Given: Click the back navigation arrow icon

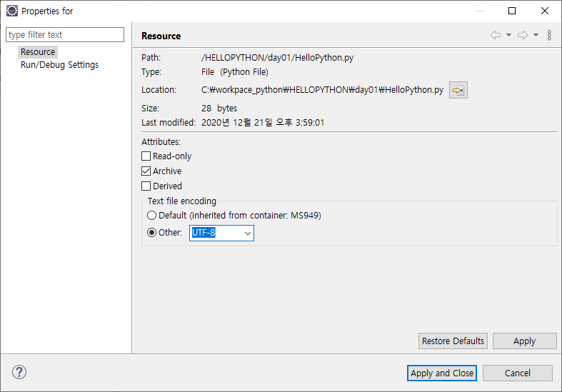Looking at the screenshot, I should point(496,35).
